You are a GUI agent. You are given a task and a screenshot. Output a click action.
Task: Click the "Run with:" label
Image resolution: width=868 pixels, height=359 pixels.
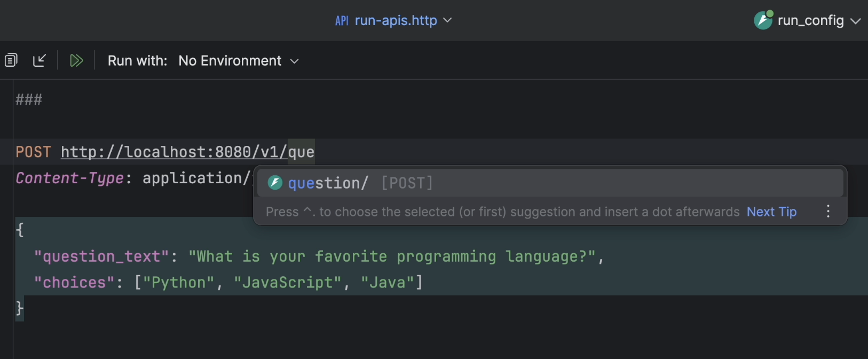coord(137,61)
